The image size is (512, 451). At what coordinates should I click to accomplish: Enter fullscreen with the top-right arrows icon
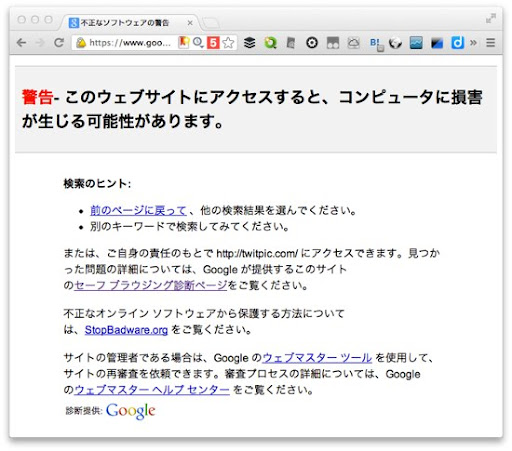491,19
